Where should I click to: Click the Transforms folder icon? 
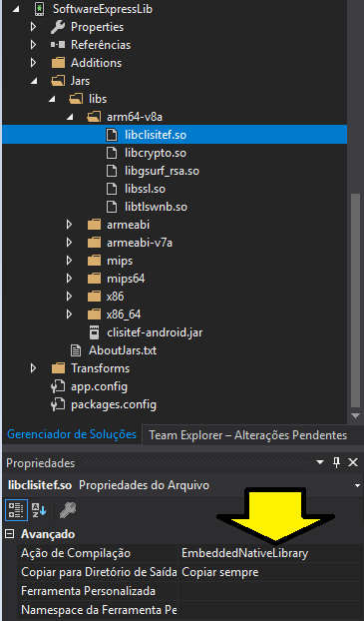pos(58,368)
